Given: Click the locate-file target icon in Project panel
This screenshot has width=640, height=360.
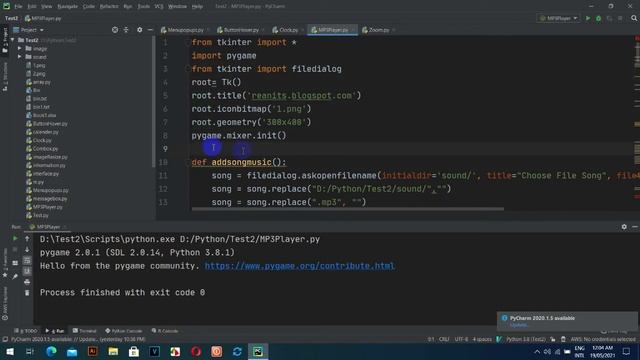Looking at the screenshot, I should coord(115,30).
